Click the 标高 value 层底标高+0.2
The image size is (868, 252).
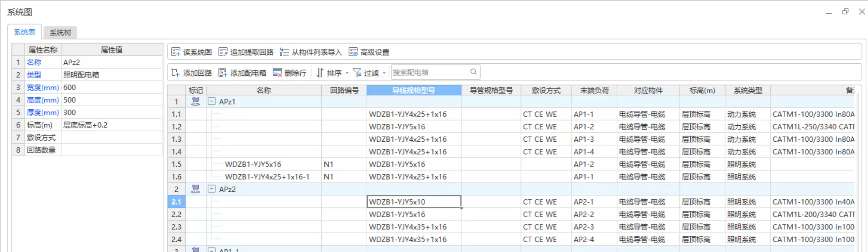(112, 125)
